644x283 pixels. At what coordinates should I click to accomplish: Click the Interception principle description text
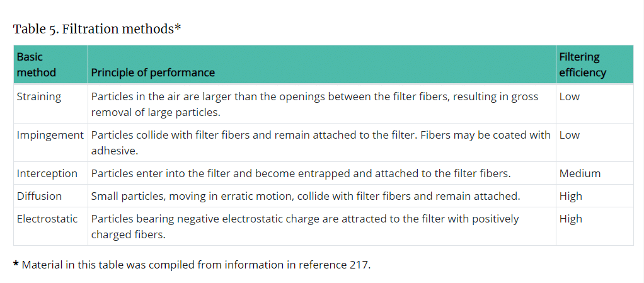point(301,173)
